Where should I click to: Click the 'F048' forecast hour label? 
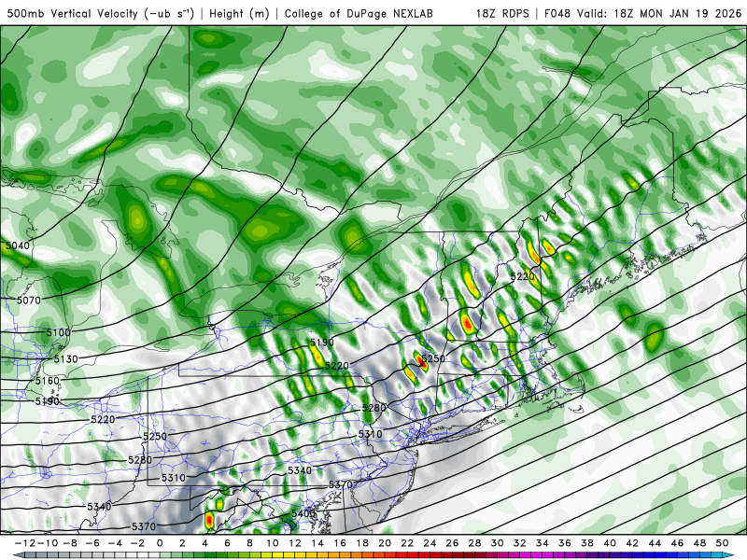[558, 13]
